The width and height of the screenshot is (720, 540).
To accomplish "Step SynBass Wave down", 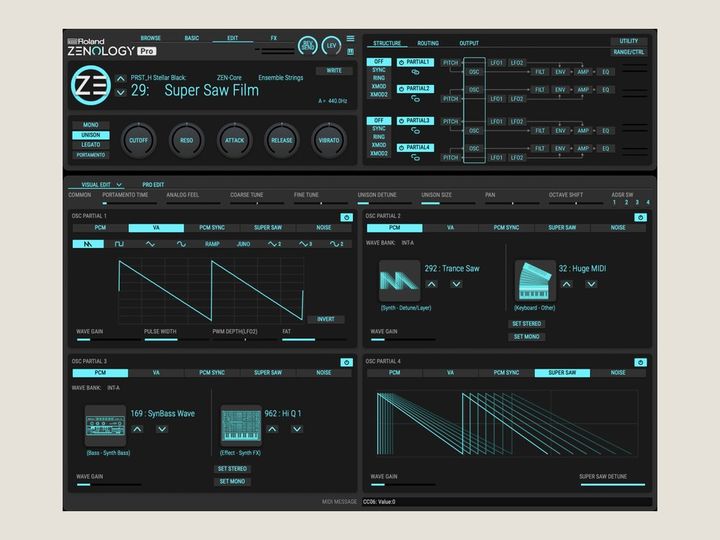I will (x=162, y=429).
